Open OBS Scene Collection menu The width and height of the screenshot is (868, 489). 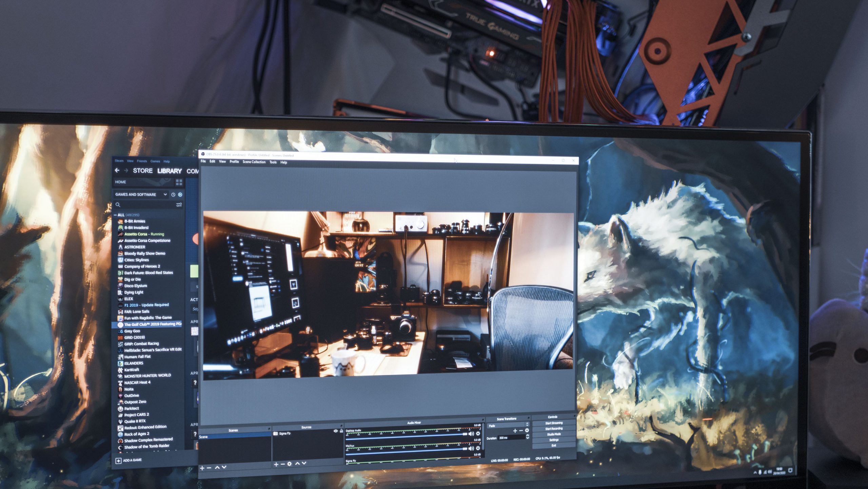pyautogui.click(x=254, y=162)
